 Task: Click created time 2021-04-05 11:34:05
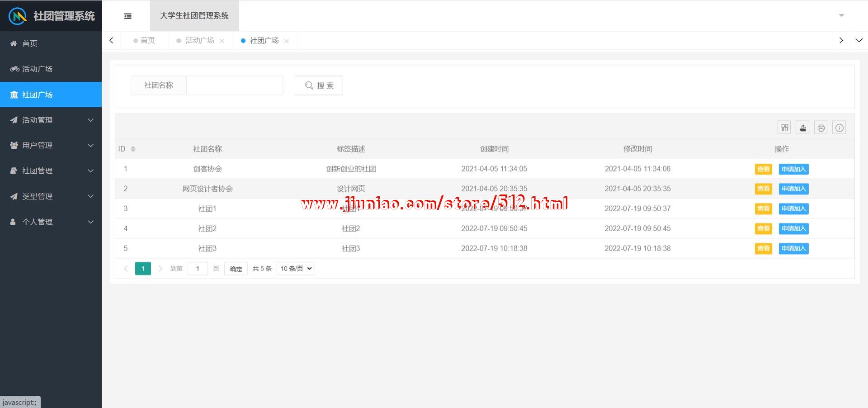click(x=494, y=169)
